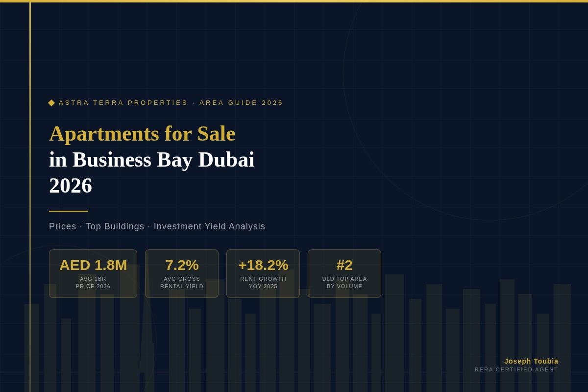Select the '7.2%' avg gross rental yield card
Screen dimensions: 588x392
(182, 273)
